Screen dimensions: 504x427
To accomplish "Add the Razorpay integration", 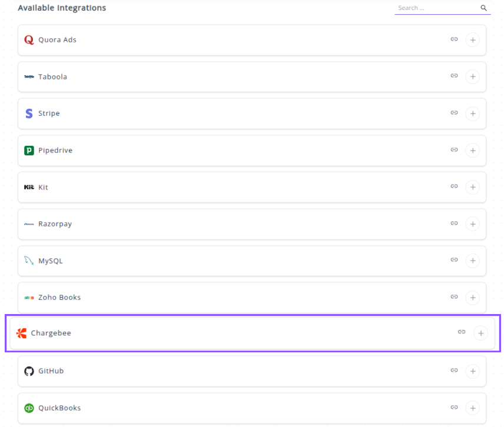I will click(472, 224).
